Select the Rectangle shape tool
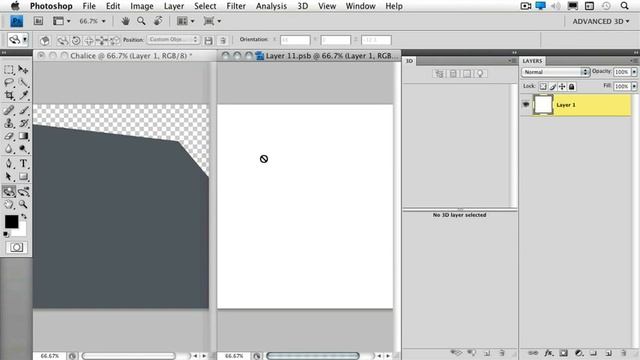Viewport: 640px width, 360px height. 23,176
